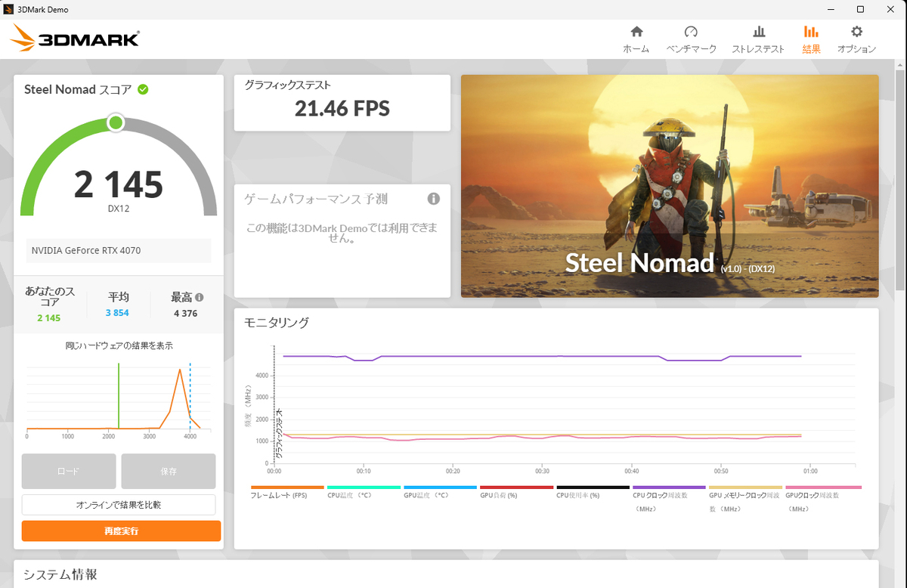This screenshot has height=588, width=907.
Task: Click info icon next to 最高 score
Action: point(200,297)
